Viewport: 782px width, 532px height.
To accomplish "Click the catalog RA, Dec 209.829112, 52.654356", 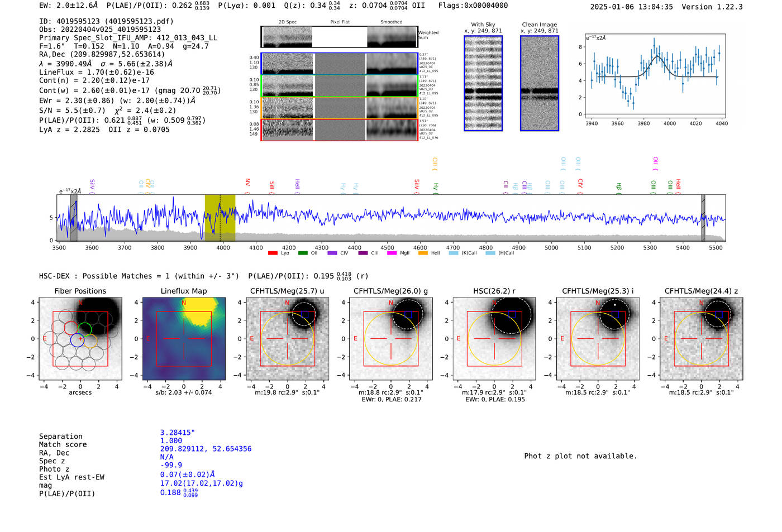I will click(206, 449).
